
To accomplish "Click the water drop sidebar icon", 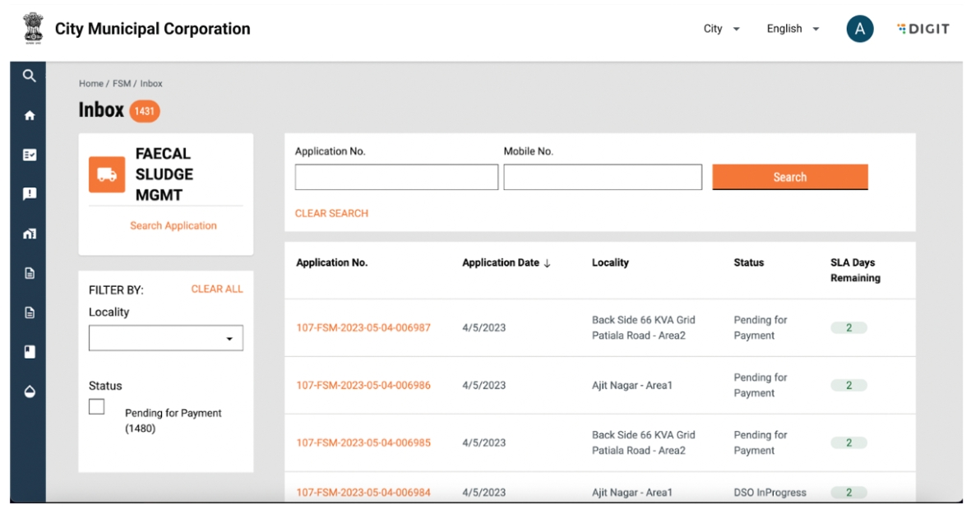I will pos(30,391).
